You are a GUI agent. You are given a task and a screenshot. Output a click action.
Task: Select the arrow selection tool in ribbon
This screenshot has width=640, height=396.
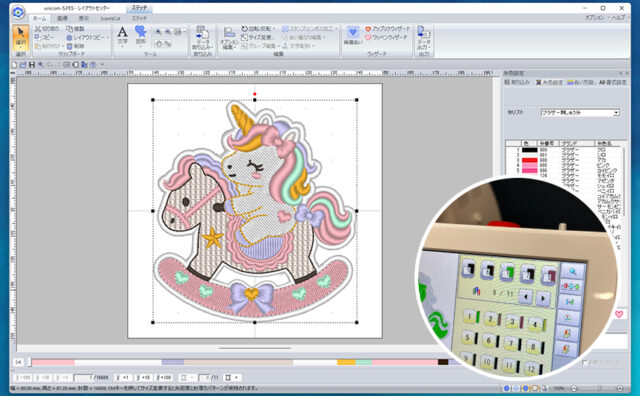[x=20, y=38]
